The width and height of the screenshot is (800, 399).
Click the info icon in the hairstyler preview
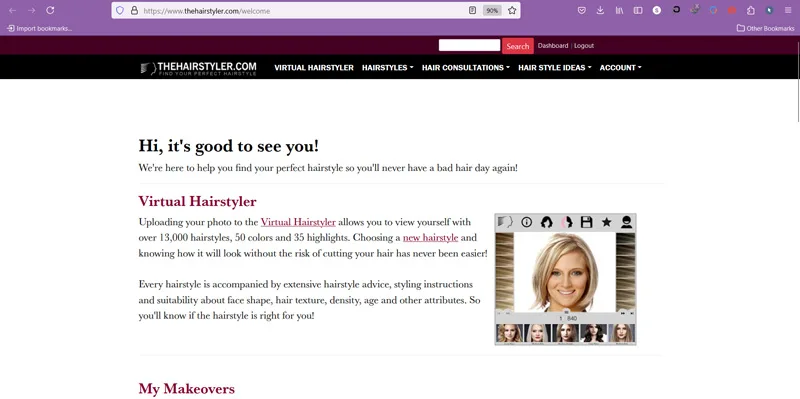[526, 222]
